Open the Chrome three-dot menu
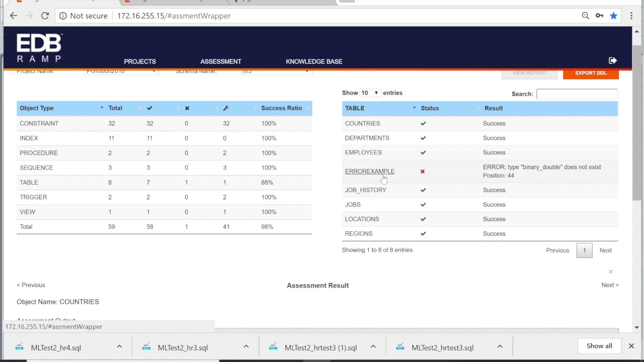 coord(631,16)
